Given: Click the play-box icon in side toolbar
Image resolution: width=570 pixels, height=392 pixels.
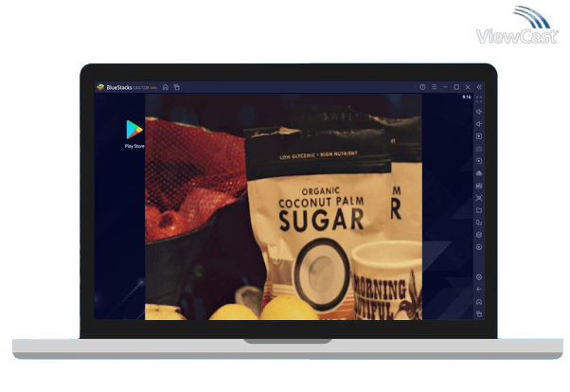Looking at the screenshot, I should (479, 136).
